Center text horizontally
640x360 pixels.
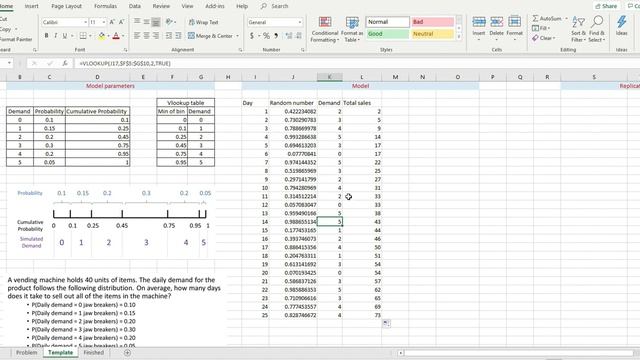(x=146, y=36)
